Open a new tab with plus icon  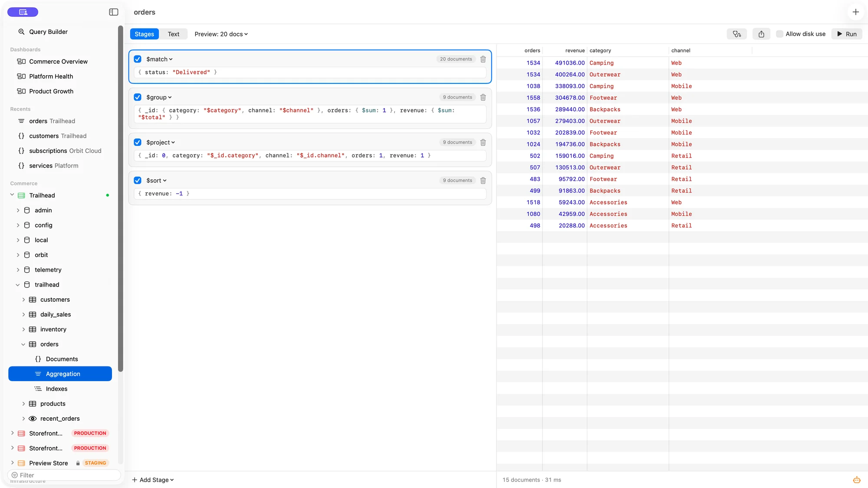[855, 12]
